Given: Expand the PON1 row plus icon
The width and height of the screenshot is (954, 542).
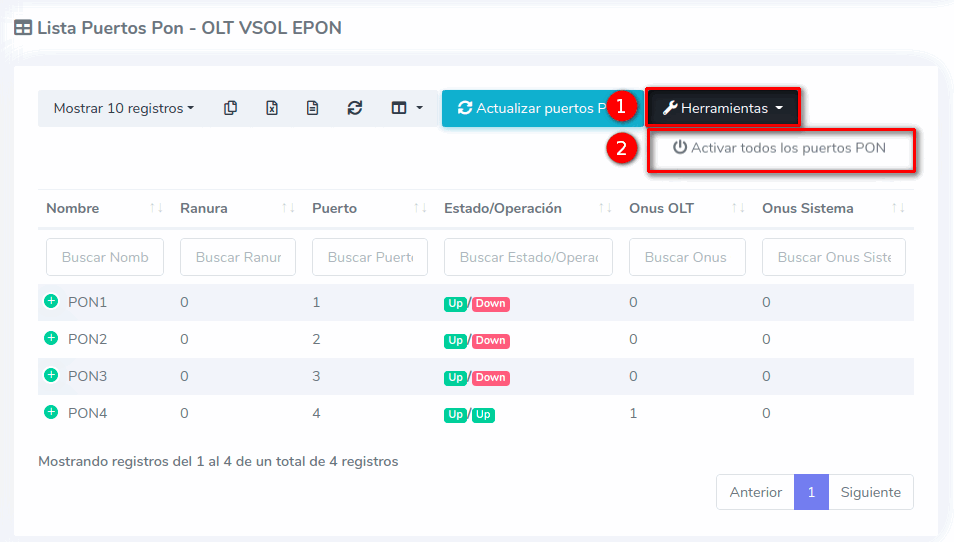Looking at the screenshot, I should coord(51,301).
